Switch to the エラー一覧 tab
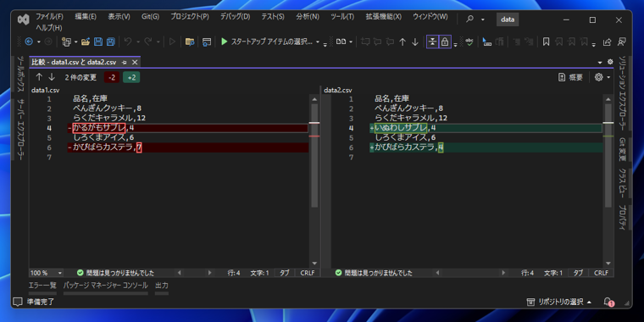644x322 pixels. [42, 286]
